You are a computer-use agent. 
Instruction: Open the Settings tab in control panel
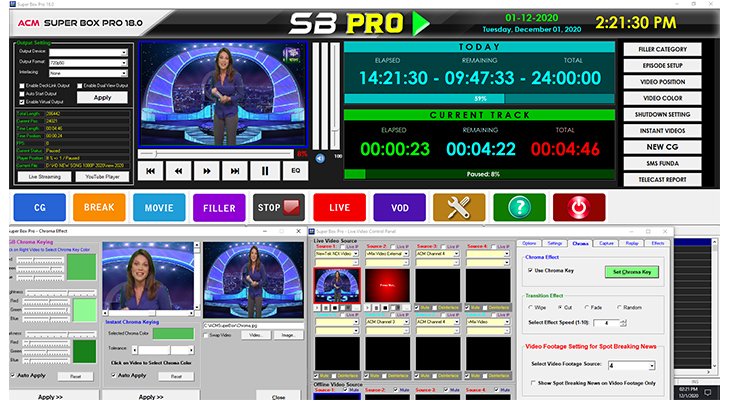pyautogui.click(x=555, y=243)
